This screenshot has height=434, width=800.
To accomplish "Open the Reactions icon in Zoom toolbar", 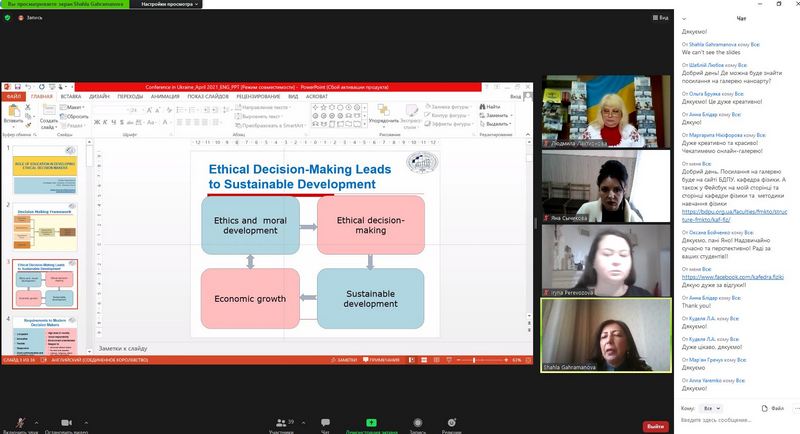I will (x=452, y=422).
